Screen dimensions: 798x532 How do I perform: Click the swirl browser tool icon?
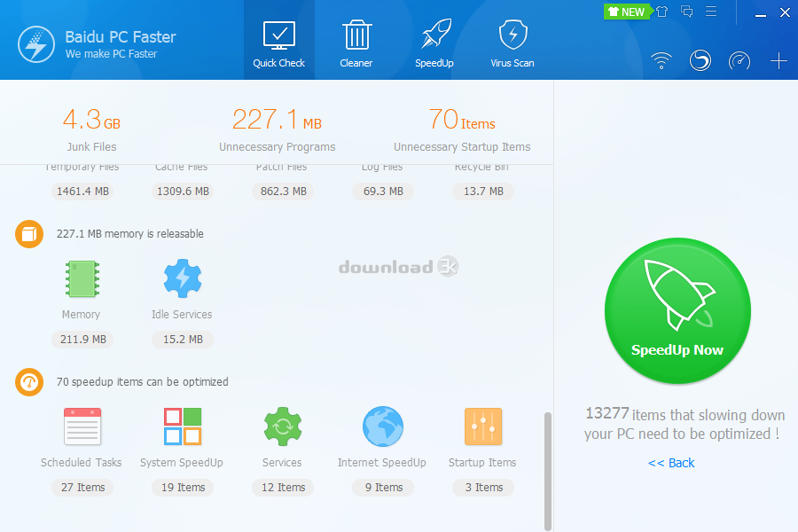(x=700, y=60)
